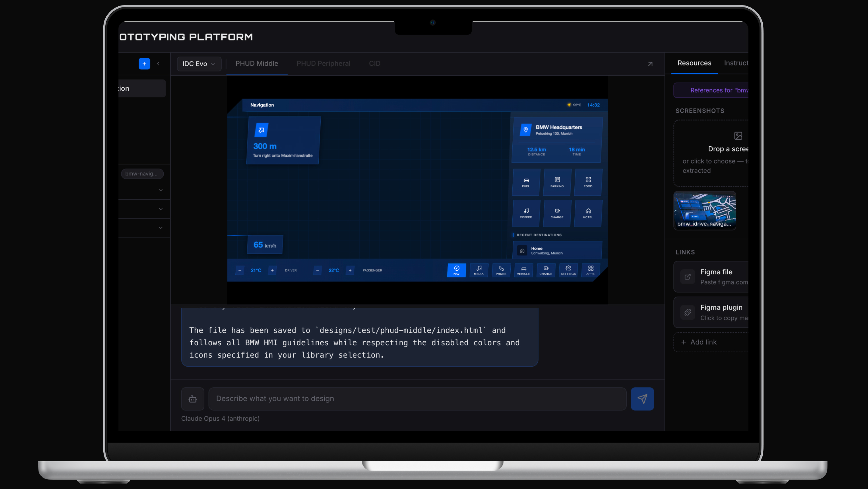Click the 18 min time value

tap(577, 149)
